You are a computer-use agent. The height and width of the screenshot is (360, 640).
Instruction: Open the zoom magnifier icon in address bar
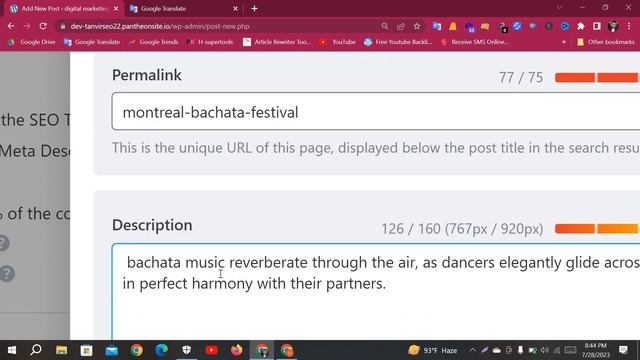(x=384, y=26)
